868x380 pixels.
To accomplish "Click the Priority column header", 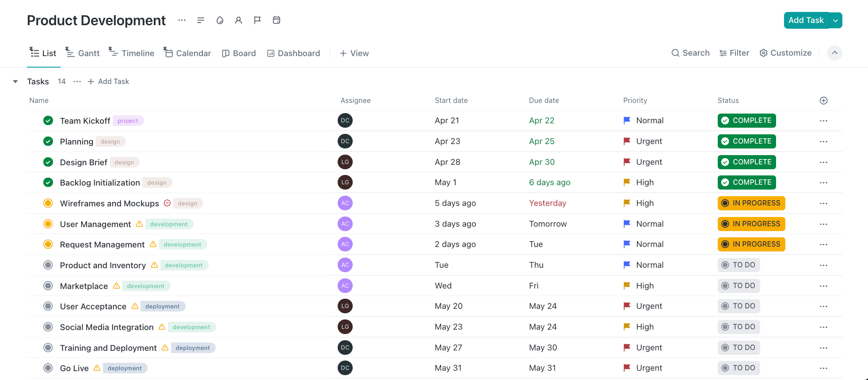I will 635,101.
